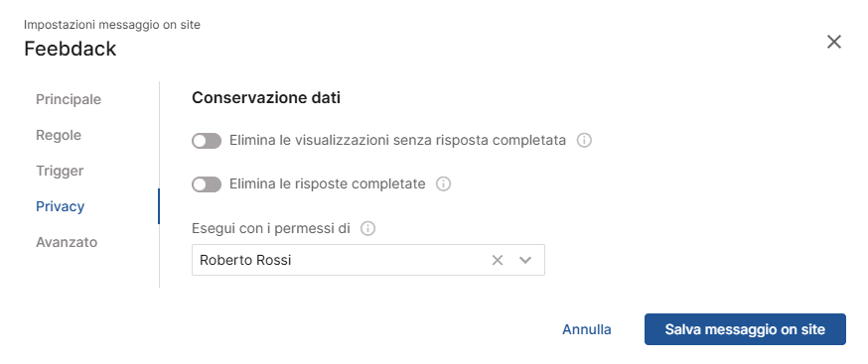Open the Roberto Rossi user combo box
The height and width of the screenshot is (364, 868).
(368, 260)
